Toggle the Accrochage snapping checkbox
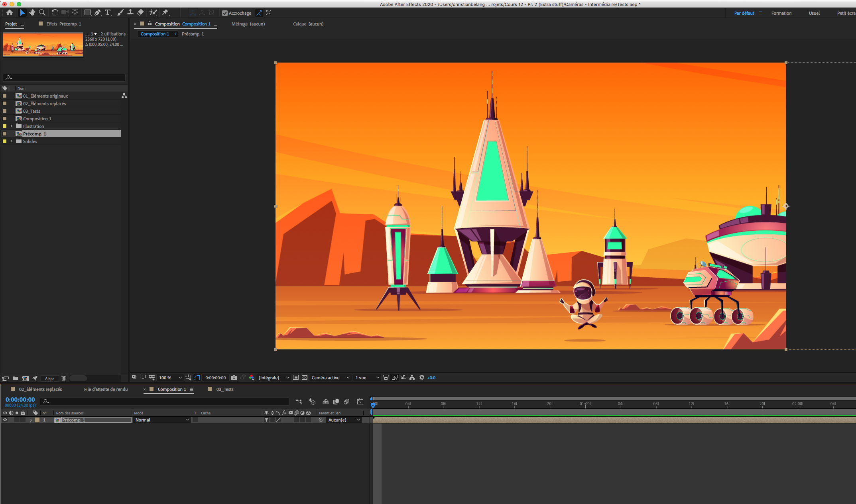 click(225, 13)
